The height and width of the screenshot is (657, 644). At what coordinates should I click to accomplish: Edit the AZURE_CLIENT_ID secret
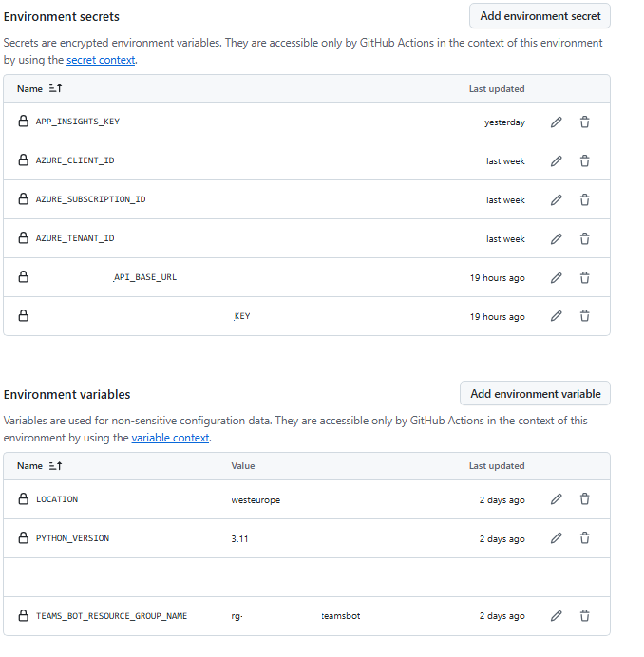click(556, 160)
